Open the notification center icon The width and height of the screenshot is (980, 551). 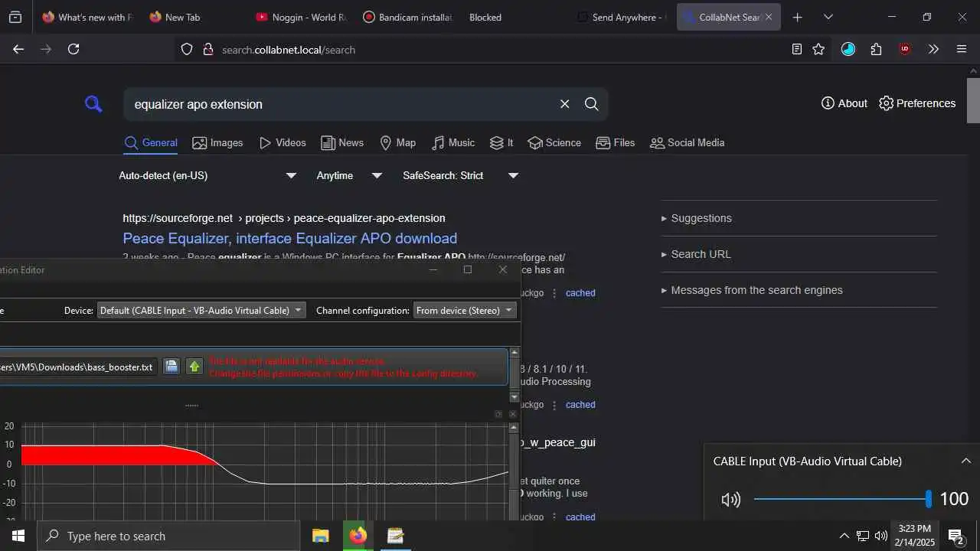click(956, 536)
